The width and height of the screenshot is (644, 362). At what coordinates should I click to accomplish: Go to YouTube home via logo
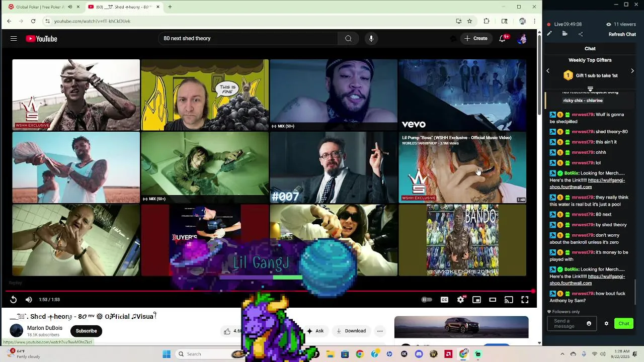[x=41, y=39]
